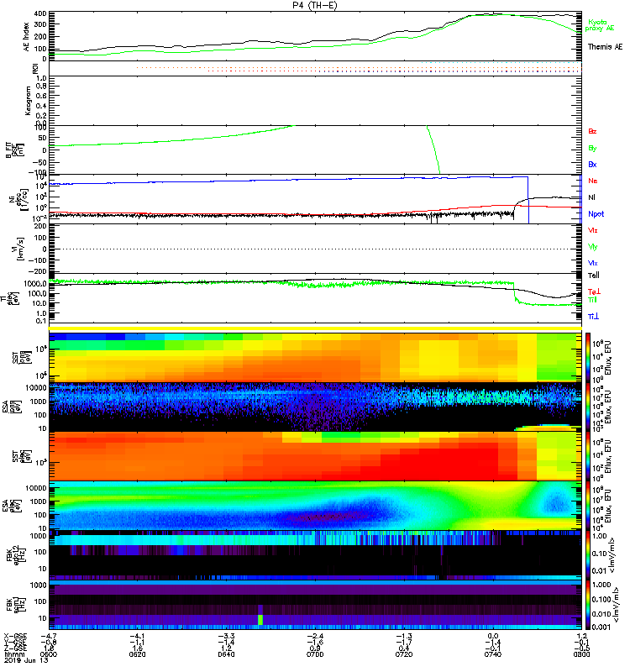630x672 pixels.
Task: Click the 0740 time tick label
Action: 493,654
